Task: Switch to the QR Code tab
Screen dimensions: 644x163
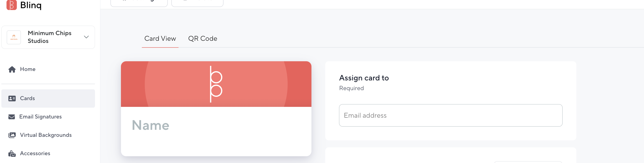Action: pos(203,39)
